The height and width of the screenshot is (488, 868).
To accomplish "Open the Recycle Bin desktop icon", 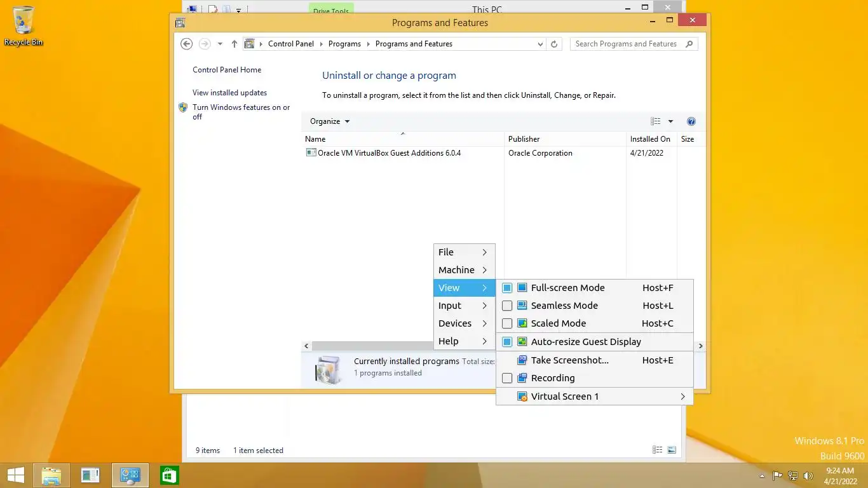I will (x=24, y=26).
